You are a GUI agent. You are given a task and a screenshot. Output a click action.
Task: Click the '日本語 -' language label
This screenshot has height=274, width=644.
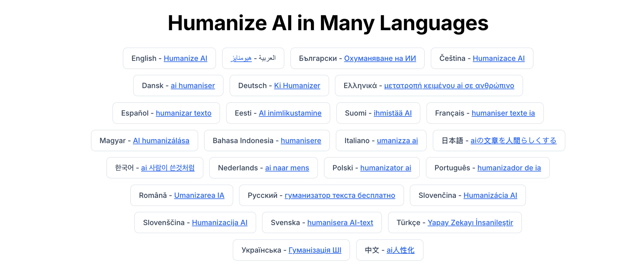pos(455,141)
